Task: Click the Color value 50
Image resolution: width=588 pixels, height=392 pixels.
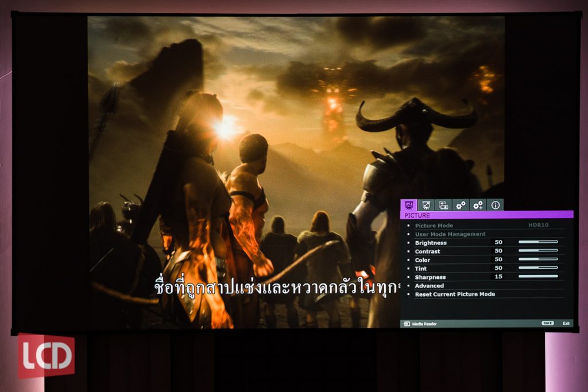Action: tap(498, 260)
